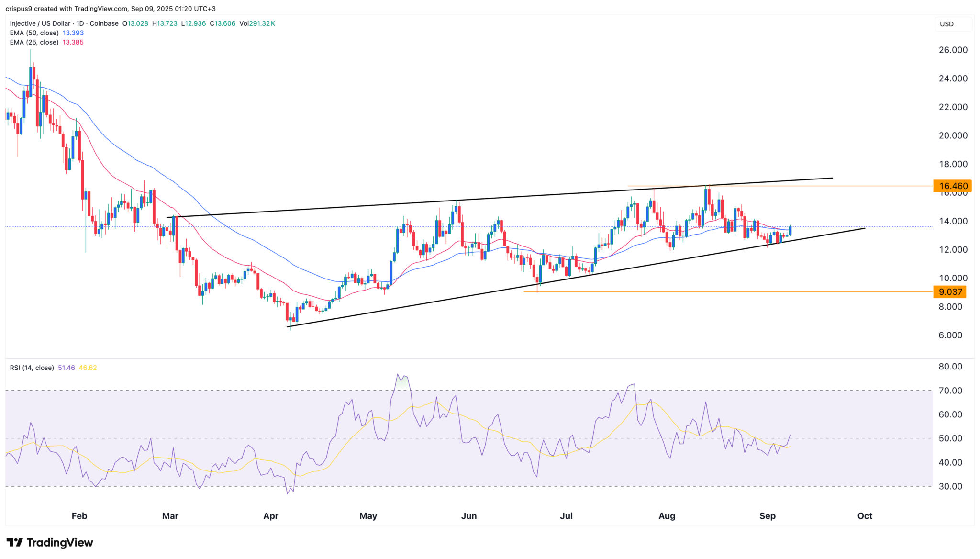Click the Sep label on time axis
The width and height of the screenshot is (980, 559).
[767, 516]
